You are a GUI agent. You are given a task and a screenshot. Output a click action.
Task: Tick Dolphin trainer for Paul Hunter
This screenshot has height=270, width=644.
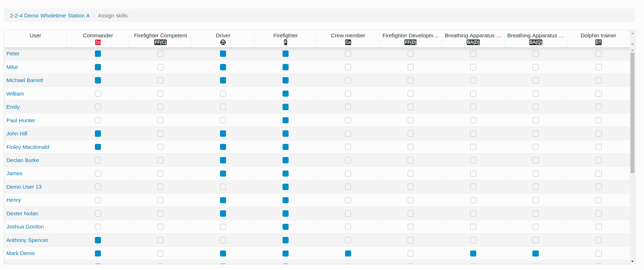pyautogui.click(x=599, y=120)
